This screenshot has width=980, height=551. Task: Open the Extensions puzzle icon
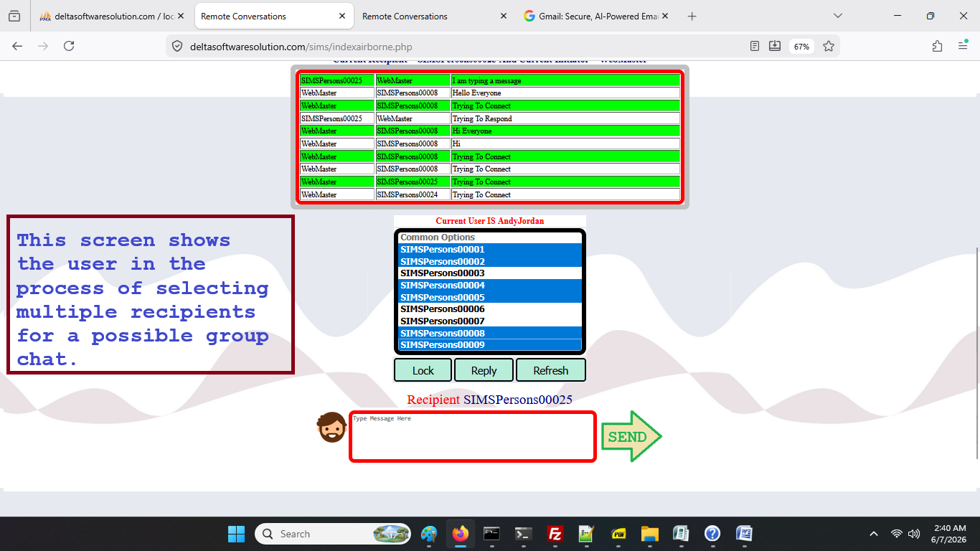(937, 46)
